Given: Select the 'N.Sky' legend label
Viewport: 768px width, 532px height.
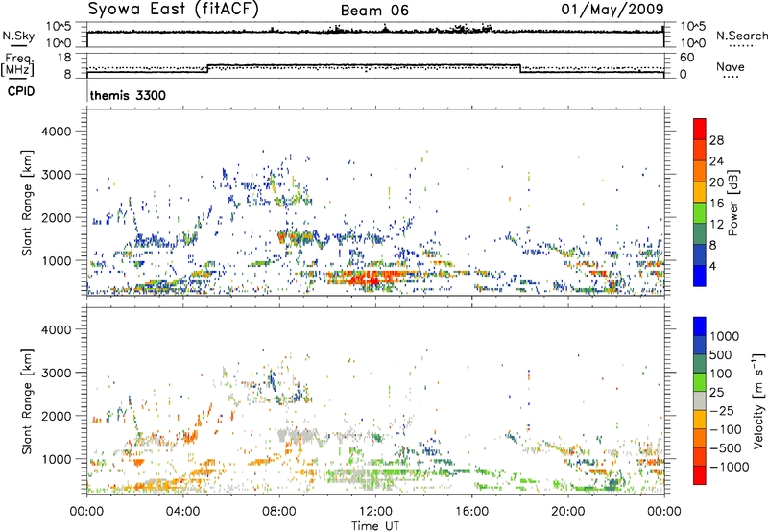Looking at the screenshot, I should (18, 36).
